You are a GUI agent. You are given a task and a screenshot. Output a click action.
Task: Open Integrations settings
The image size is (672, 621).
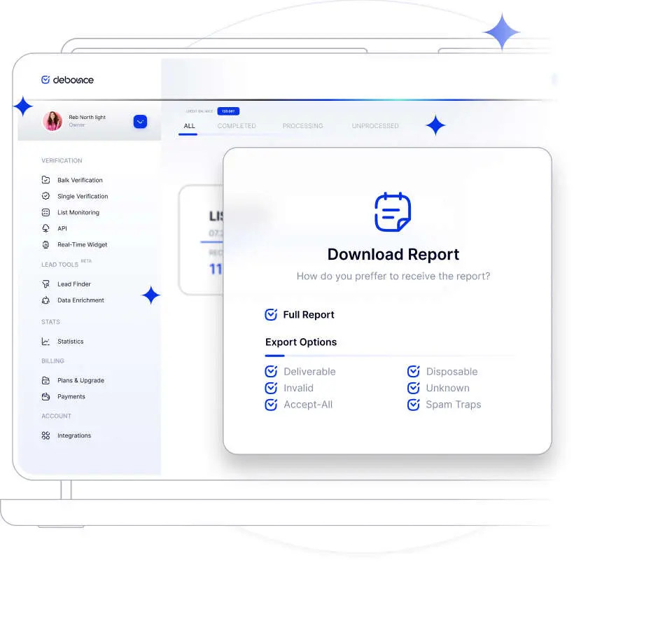74,435
